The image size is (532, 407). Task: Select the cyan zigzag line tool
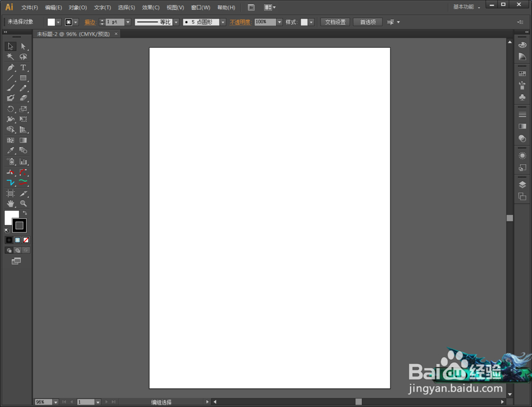tap(11, 182)
